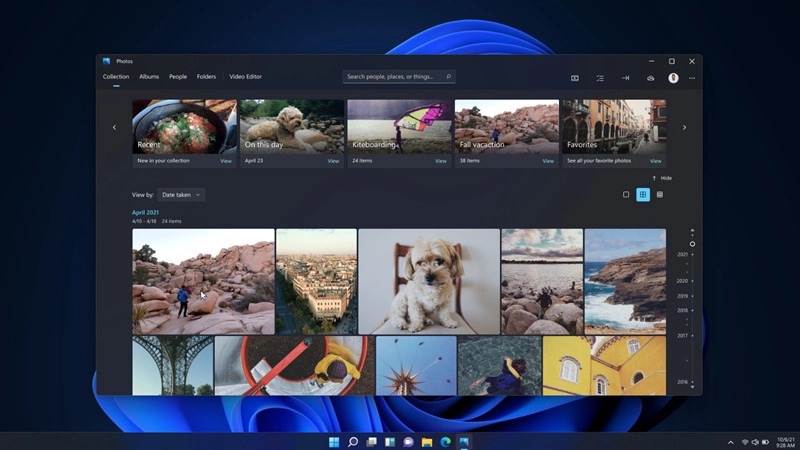Launch Microsoft Edge from taskbar

445,442
